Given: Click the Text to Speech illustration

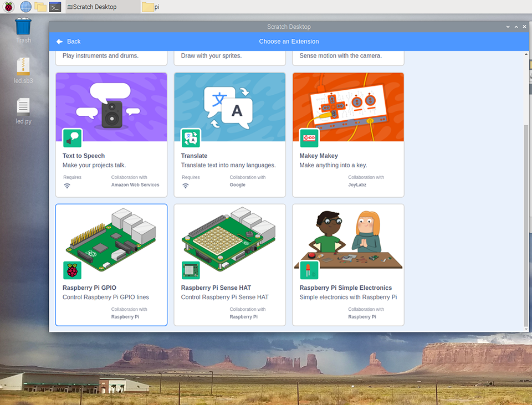Looking at the screenshot, I should click(x=111, y=107).
